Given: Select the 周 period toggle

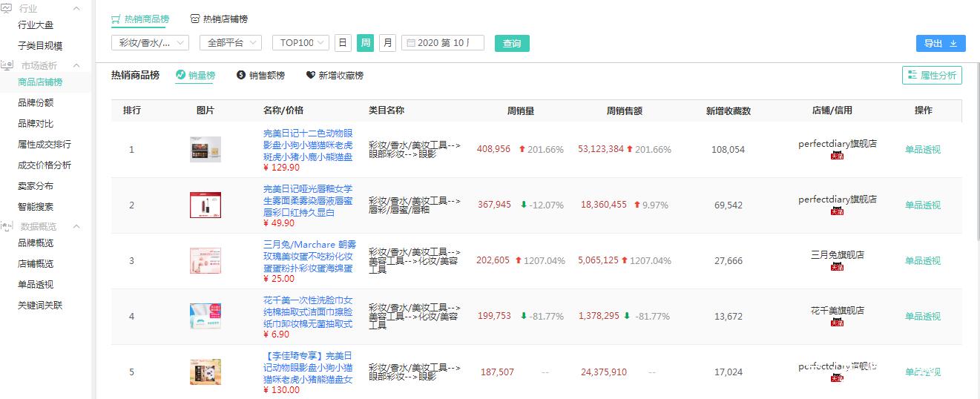Looking at the screenshot, I should coord(365,43).
